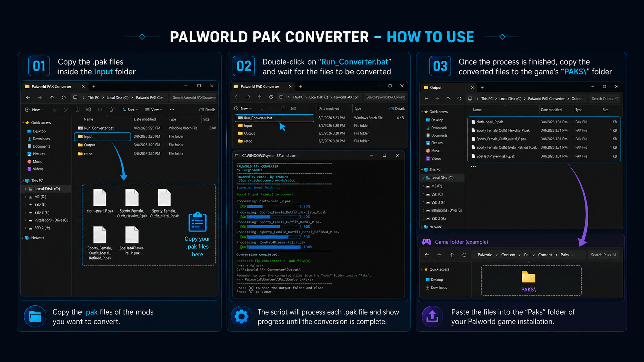Click the Date modified column header in step 01
This screenshot has height=362, width=644.
pos(145,119)
